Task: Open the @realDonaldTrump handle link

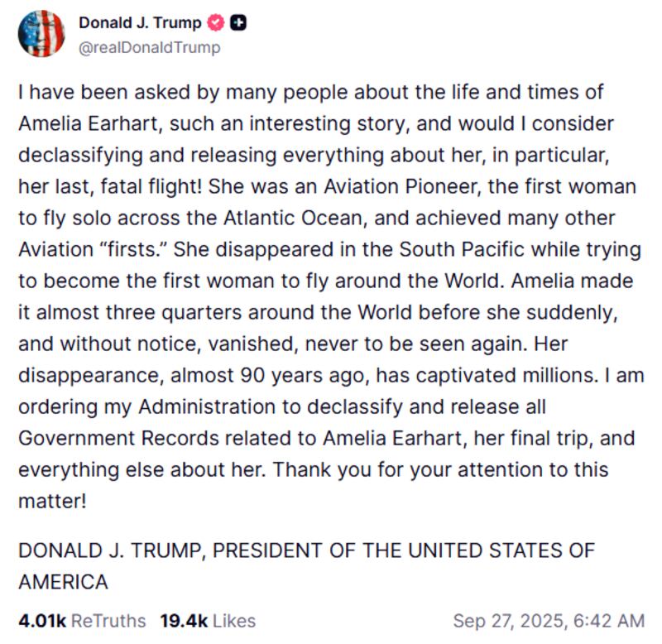Action: pyautogui.click(x=149, y=47)
